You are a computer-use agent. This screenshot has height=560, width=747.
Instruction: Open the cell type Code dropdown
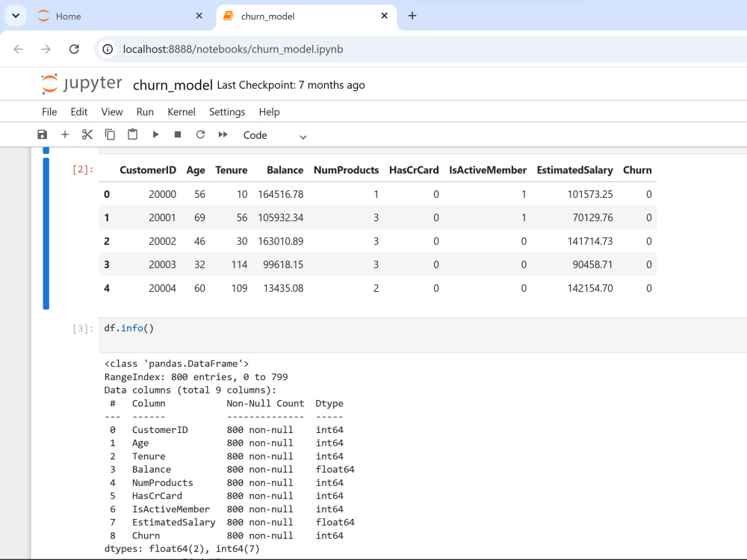[x=274, y=136]
